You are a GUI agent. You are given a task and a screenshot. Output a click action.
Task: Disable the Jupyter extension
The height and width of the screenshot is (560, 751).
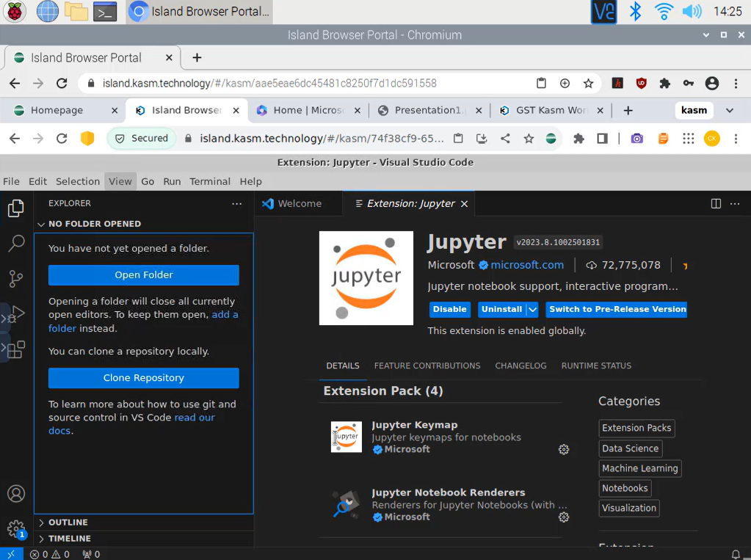tap(450, 310)
